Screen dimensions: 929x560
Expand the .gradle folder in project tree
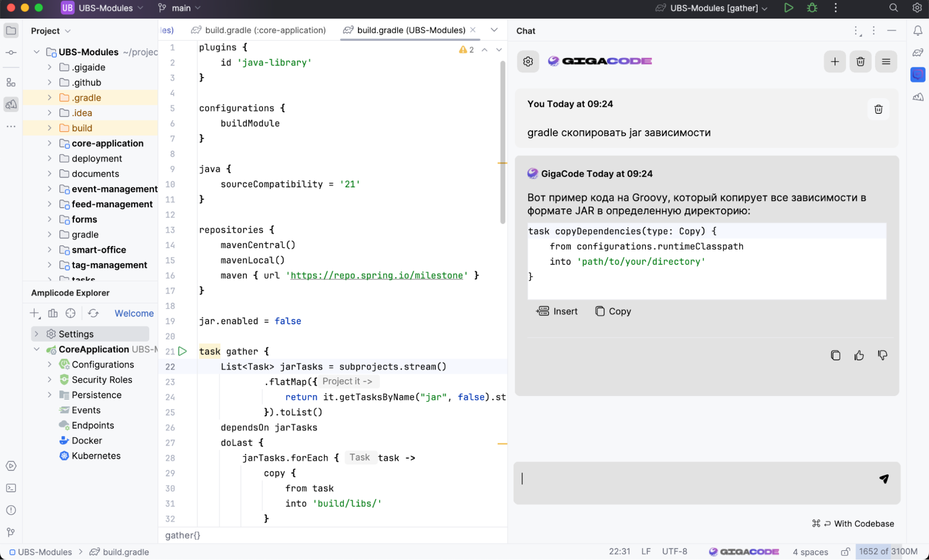point(49,98)
